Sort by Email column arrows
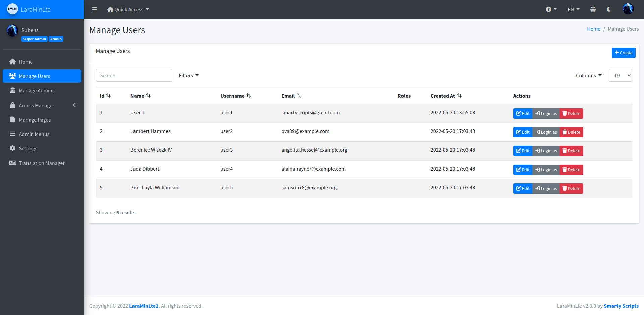644x315 pixels. [299, 96]
